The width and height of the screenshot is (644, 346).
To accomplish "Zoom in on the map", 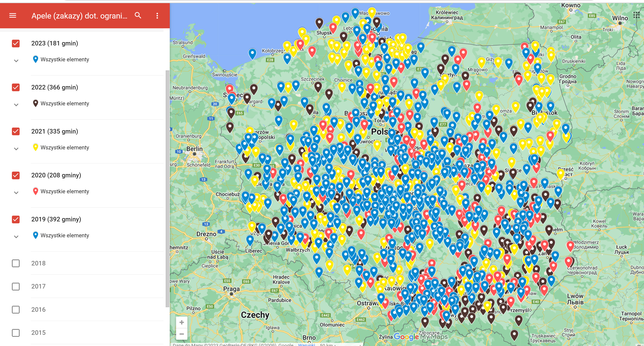I will tap(181, 322).
